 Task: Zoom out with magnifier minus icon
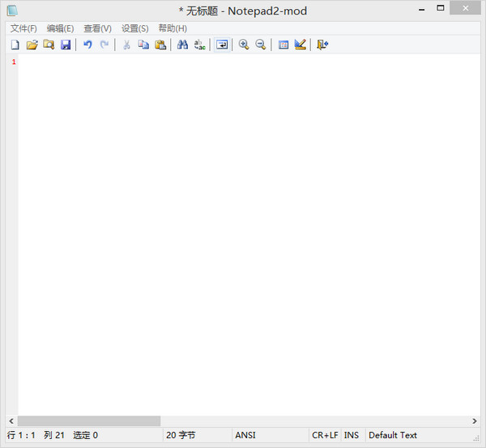(261, 45)
